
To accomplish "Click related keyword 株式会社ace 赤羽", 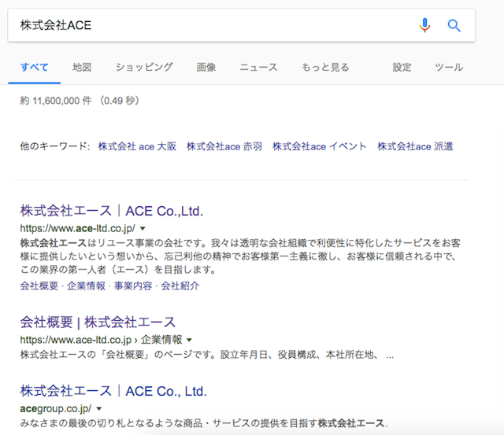I will click(224, 146).
